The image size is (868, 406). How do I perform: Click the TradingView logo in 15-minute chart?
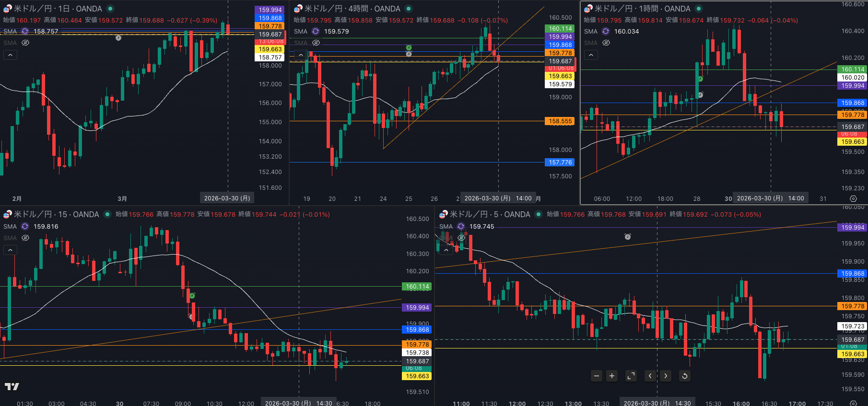[12, 386]
